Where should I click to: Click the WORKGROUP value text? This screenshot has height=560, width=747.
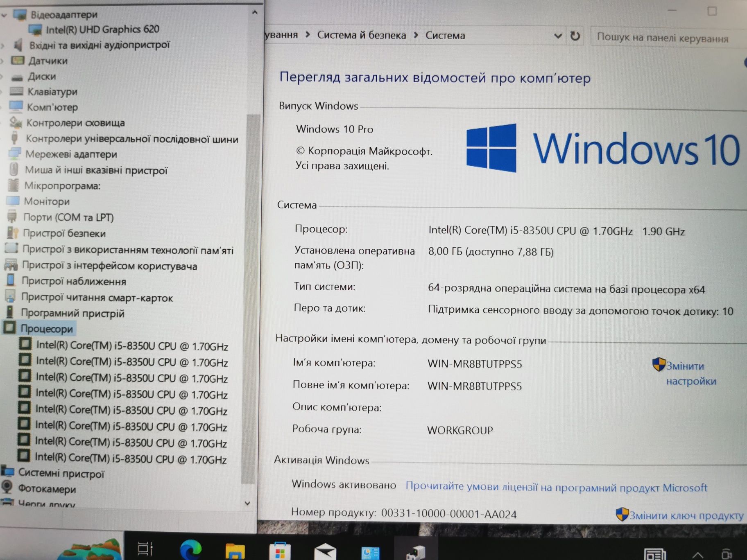click(x=460, y=430)
